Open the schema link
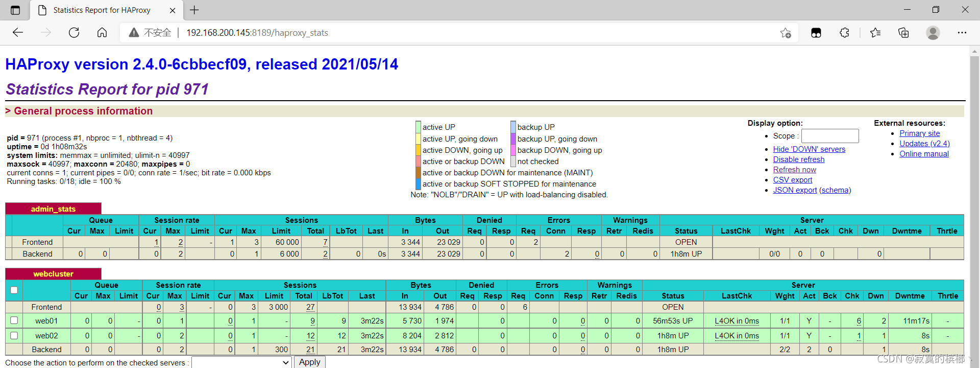980x368 pixels. [x=835, y=190]
